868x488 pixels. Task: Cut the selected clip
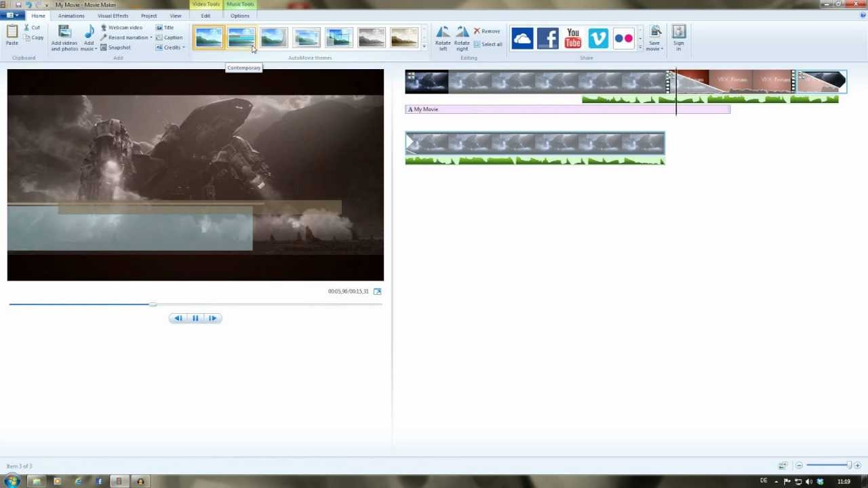(x=32, y=28)
